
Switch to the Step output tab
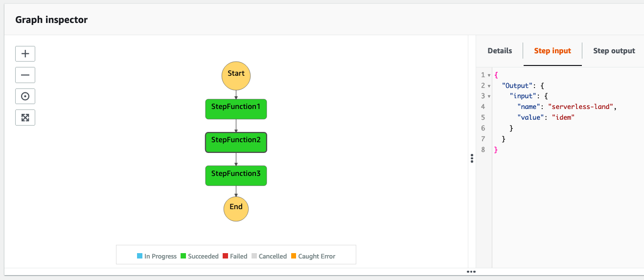coord(614,51)
